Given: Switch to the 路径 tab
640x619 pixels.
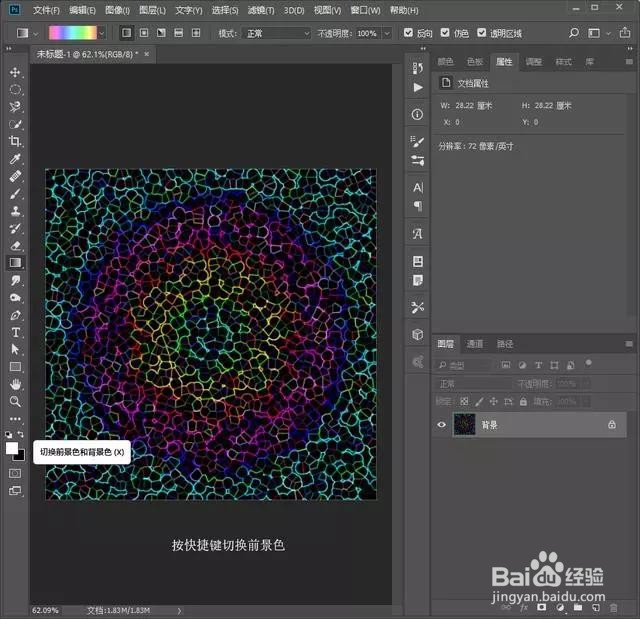Looking at the screenshot, I should point(504,344).
